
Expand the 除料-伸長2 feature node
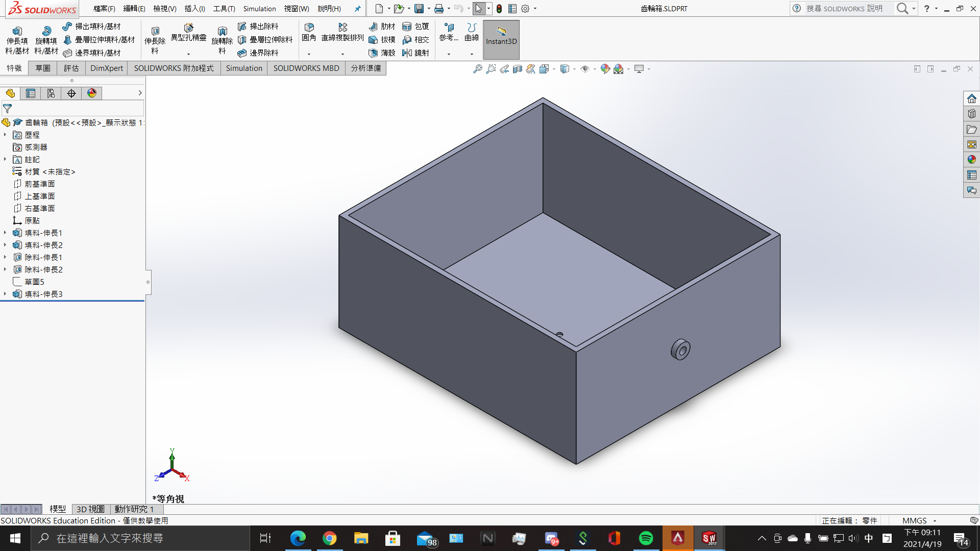5,269
